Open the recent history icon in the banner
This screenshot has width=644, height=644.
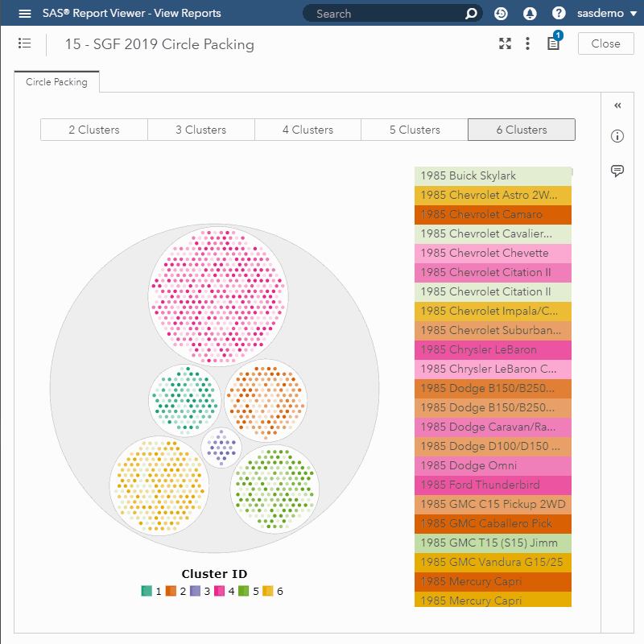pyautogui.click(x=500, y=13)
